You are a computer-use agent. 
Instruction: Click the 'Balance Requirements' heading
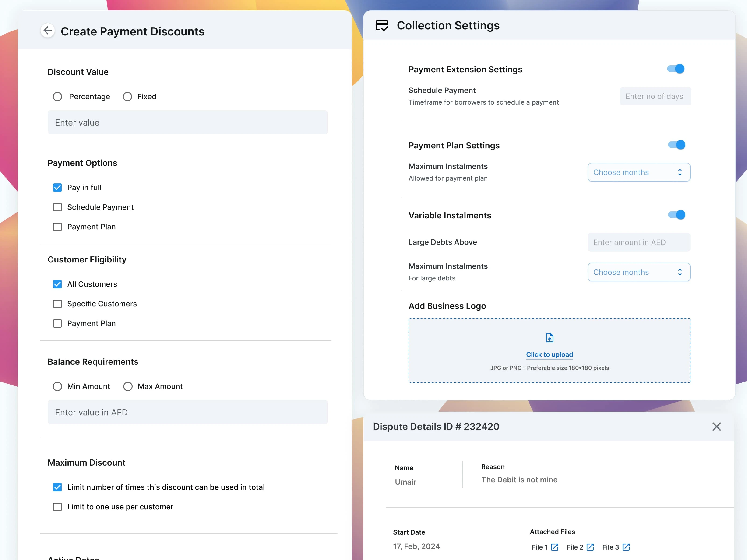pyautogui.click(x=93, y=362)
